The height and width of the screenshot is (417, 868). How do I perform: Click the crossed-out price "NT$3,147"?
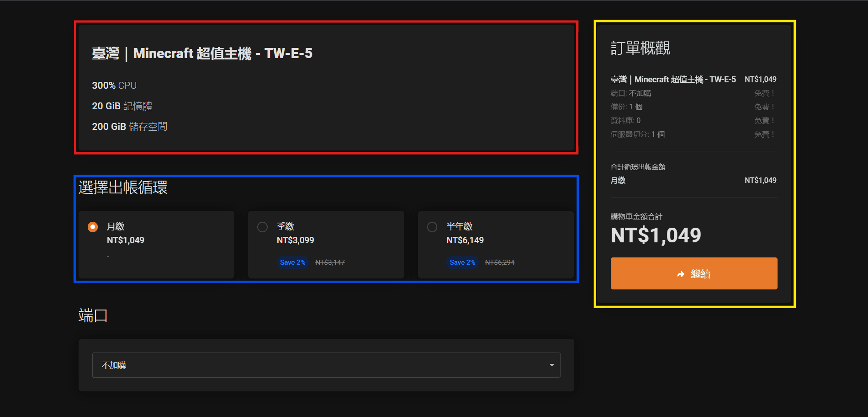(x=330, y=262)
